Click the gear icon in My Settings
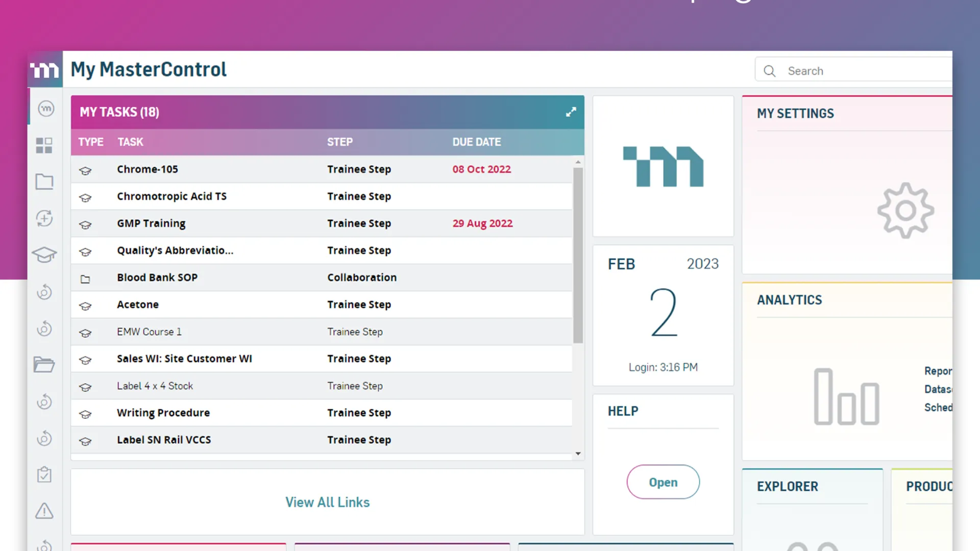Screen dimensions: 980x551 (x=905, y=210)
